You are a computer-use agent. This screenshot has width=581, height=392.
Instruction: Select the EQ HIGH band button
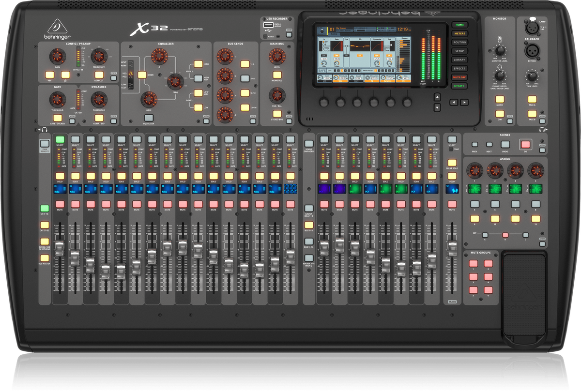(x=199, y=64)
